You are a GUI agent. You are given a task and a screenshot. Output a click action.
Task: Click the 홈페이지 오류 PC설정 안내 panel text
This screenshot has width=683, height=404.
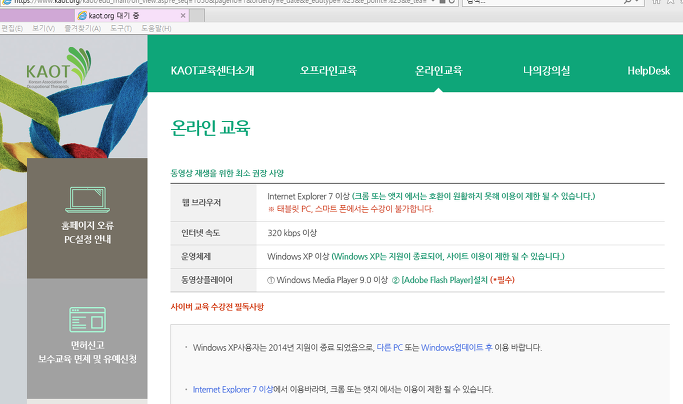tap(88, 232)
